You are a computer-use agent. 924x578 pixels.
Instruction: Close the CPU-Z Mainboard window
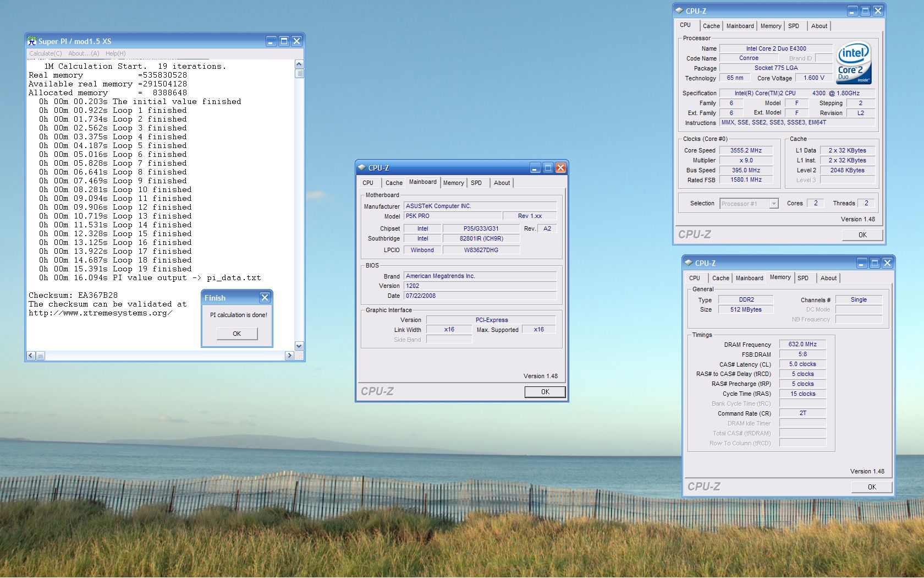(560, 168)
